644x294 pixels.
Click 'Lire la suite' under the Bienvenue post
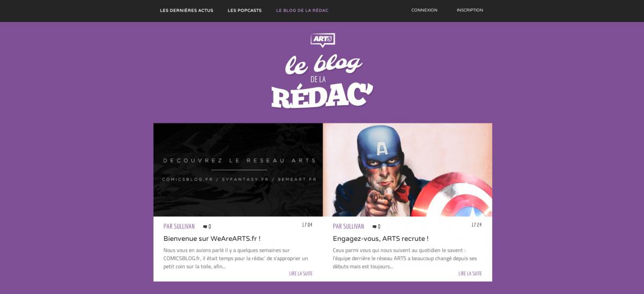pos(301,274)
